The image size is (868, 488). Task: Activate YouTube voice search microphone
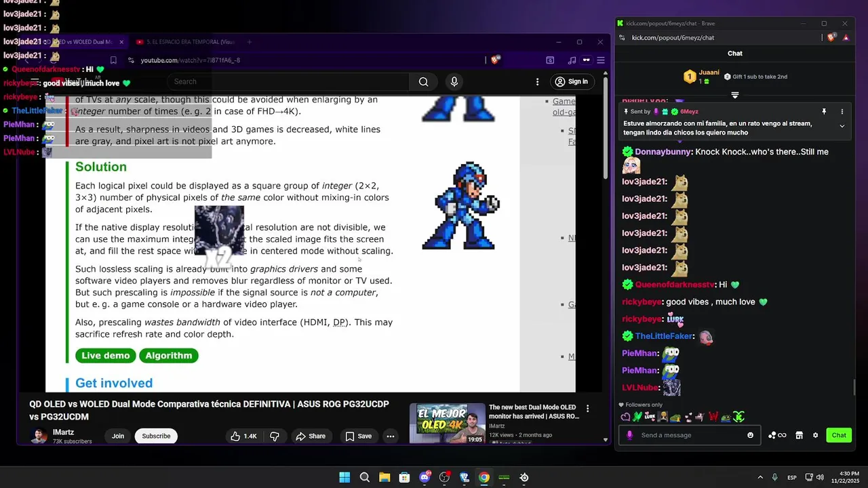[454, 82]
